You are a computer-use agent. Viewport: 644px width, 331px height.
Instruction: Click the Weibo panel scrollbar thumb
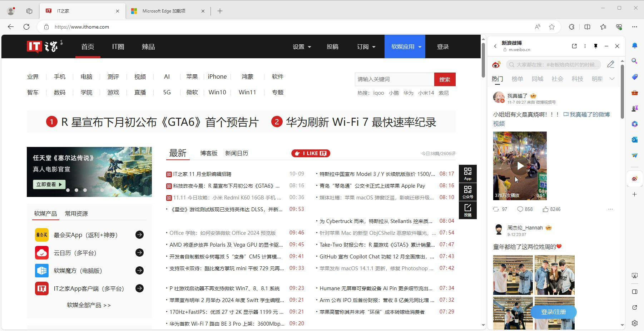622,92
